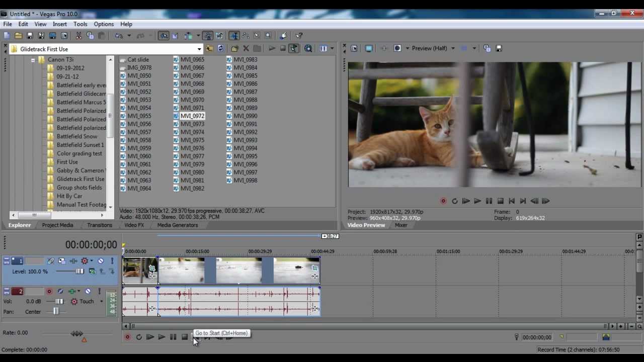Click the Delete X icon in Explorer toolbar
644x362 pixels.
[x=246, y=49]
